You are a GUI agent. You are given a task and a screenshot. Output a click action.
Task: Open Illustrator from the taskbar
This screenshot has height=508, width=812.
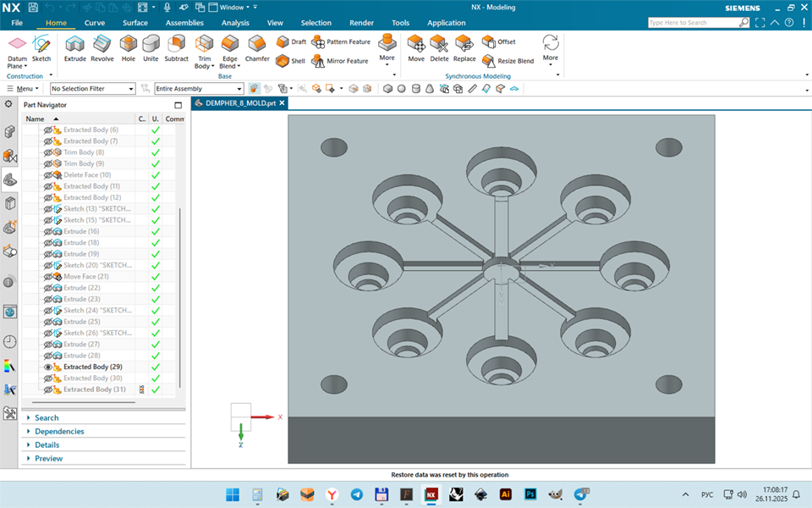click(x=506, y=494)
